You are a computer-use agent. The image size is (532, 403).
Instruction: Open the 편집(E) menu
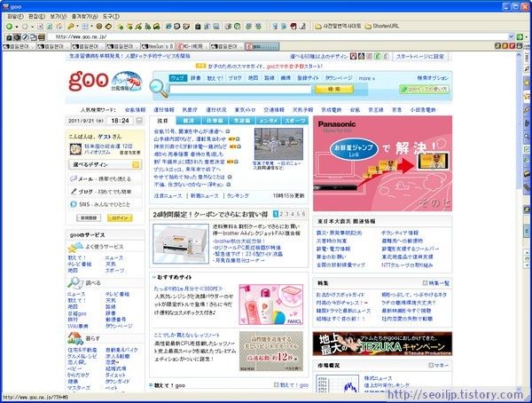click(x=36, y=16)
